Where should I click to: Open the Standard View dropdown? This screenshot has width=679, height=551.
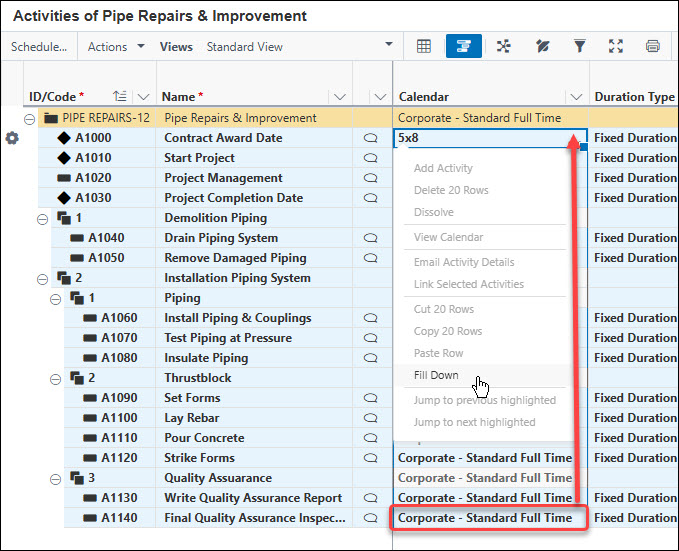coord(389,46)
